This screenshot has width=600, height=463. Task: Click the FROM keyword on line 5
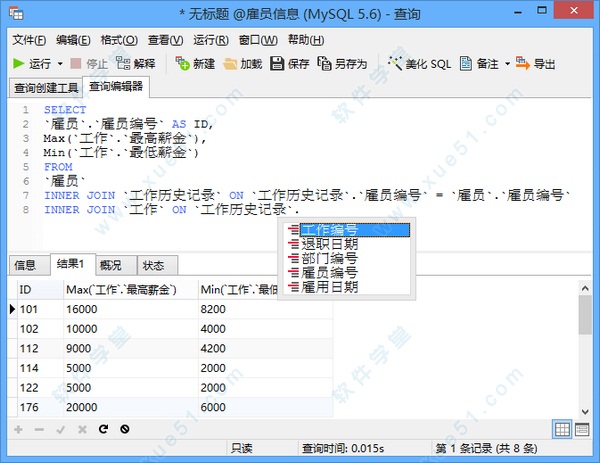click(x=58, y=167)
